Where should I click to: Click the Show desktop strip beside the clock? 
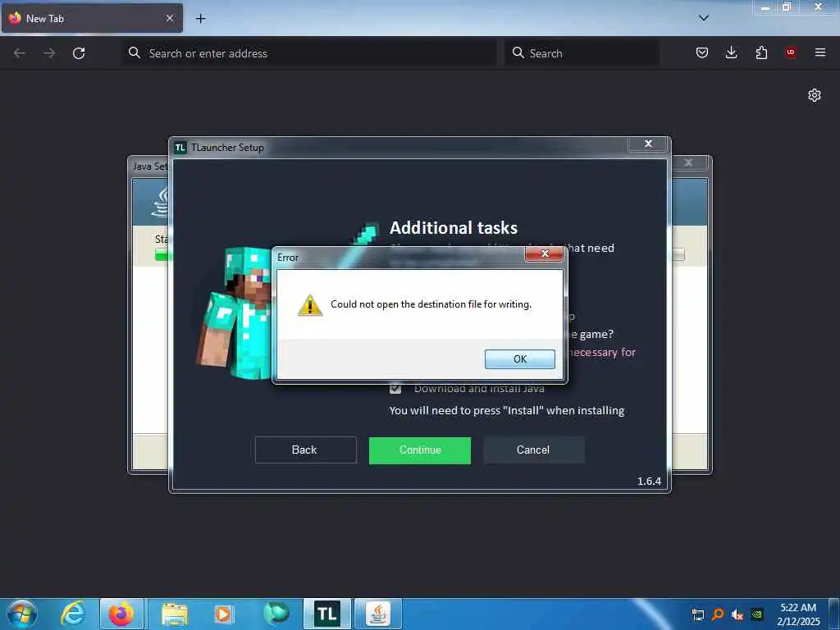(836, 614)
